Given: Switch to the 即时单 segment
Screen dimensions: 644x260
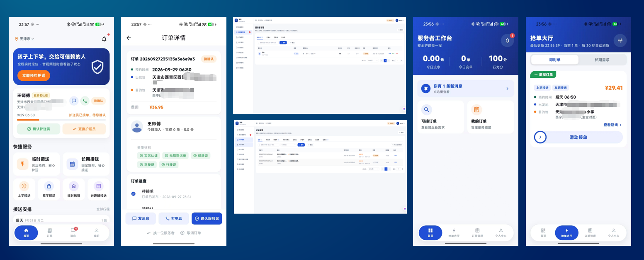Looking at the screenshot, I should pyautogui.click(x=555, y=60).
